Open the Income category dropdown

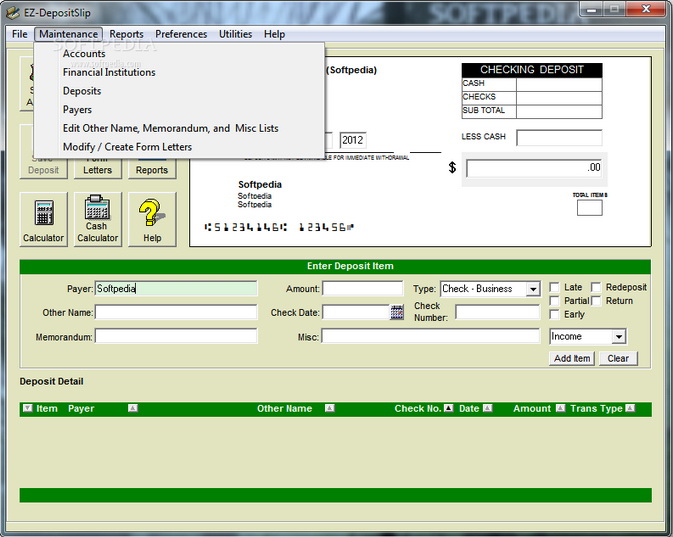coord(619,337)
